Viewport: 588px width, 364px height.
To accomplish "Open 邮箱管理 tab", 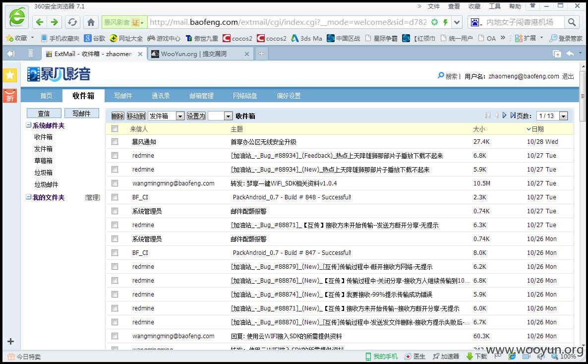I will (201, 96).
